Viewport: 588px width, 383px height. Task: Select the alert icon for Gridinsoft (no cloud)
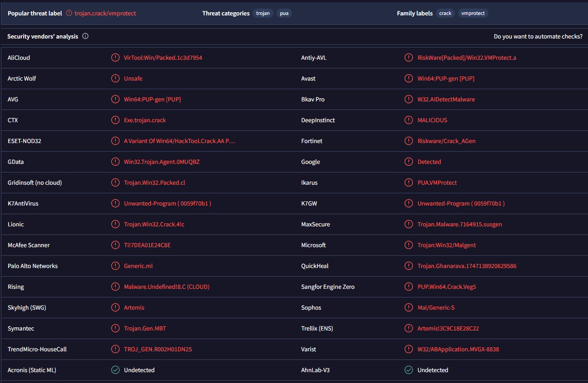point(115,182)
